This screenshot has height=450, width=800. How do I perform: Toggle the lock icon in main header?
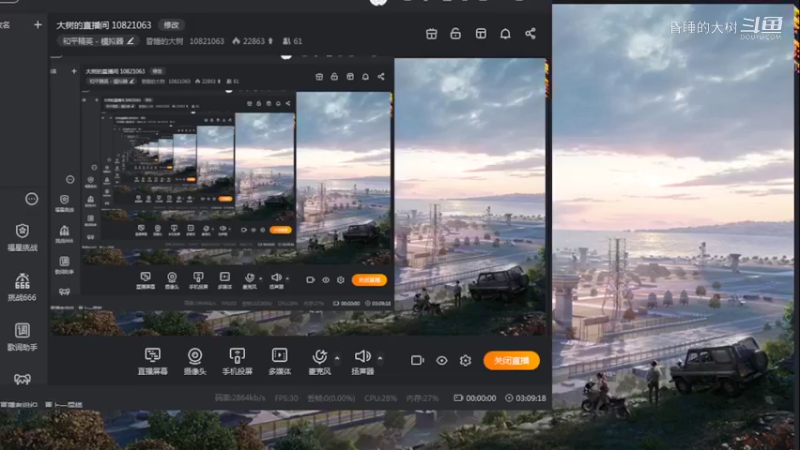(x=456, y=34)
